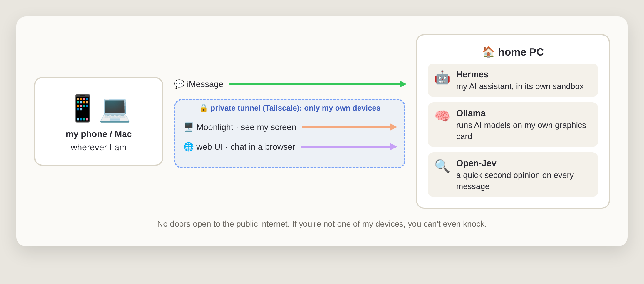This screenshot has width=644, height=284.
Task: Click the web UI globe icon
Action: pyautogui.click(x=188, y=147)
